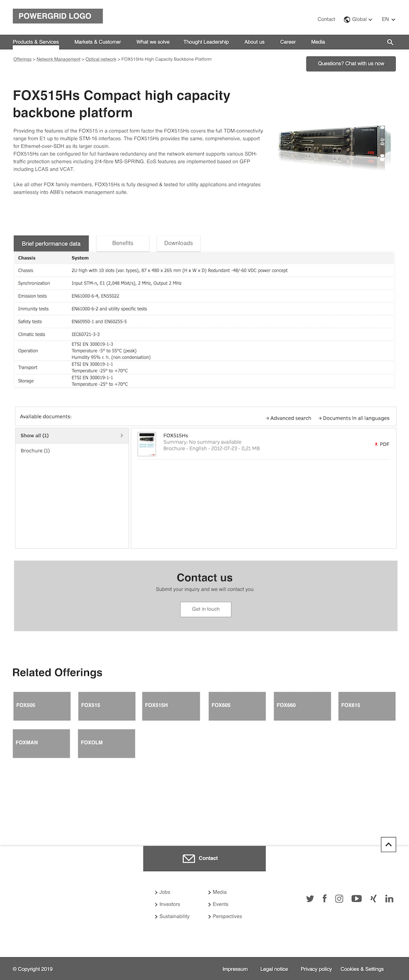Click the search magnifier icon
The height and width of the screenshot is (980, 409).
pos(390,42)
